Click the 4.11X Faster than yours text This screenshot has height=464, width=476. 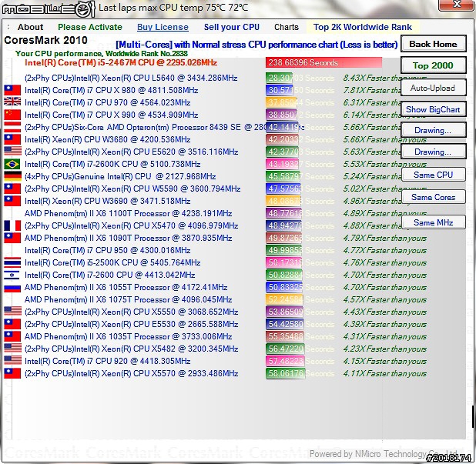click(384, 373)
